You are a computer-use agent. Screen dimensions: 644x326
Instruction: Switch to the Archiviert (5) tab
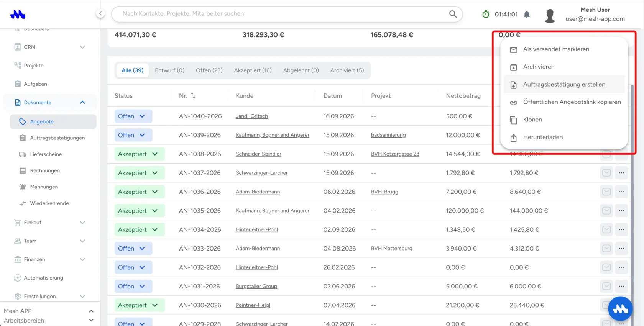347,70
